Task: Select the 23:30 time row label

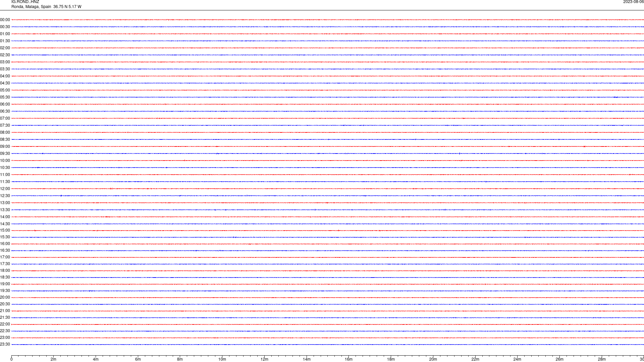Action: [5, 344]
